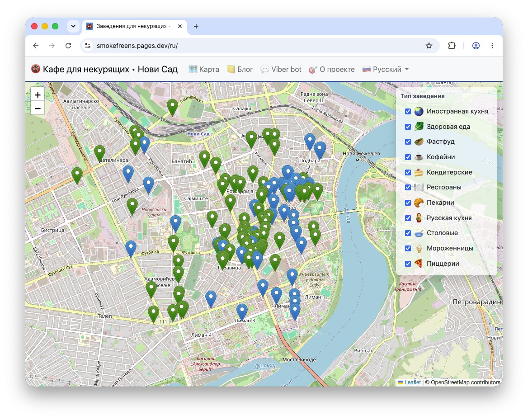The width and height of the screenshot is (528, 420).
Task: Bookmark this page with the star
Action: pos(429,46)
